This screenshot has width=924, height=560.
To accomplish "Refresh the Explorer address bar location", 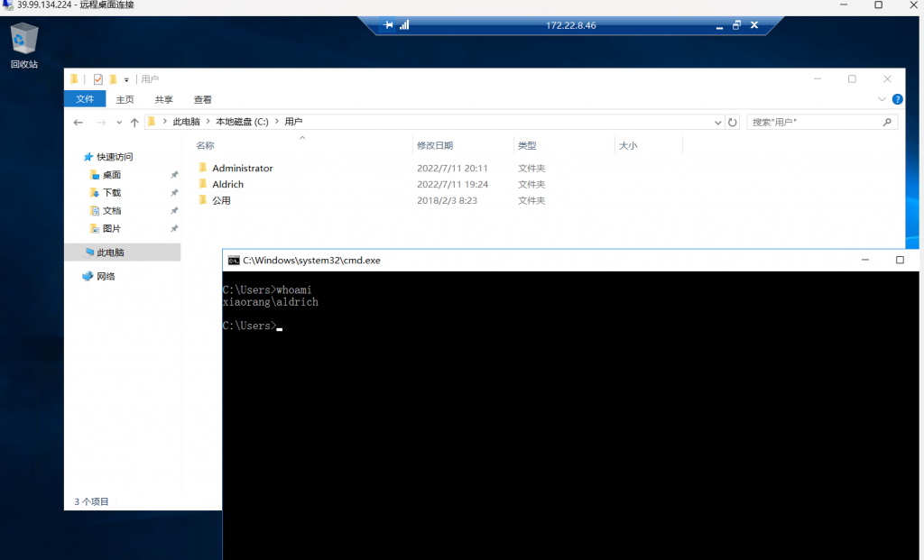I will 733,122.
